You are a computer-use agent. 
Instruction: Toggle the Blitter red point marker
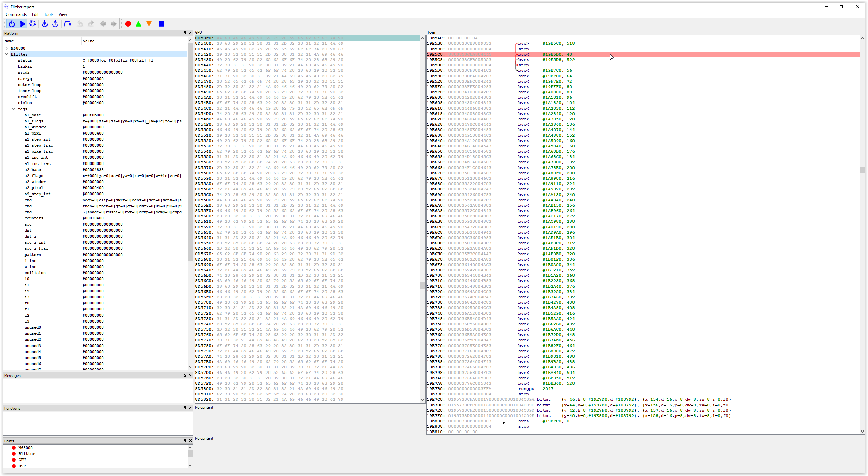point(14,454)
